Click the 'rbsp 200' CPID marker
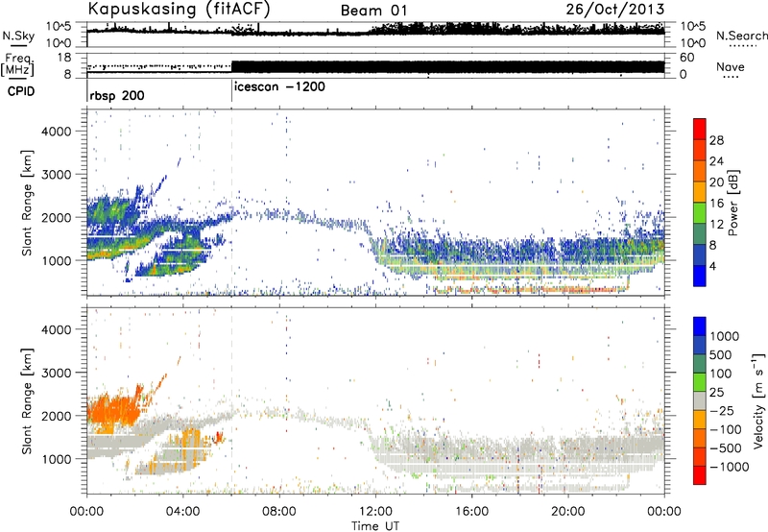 (117, 95)
